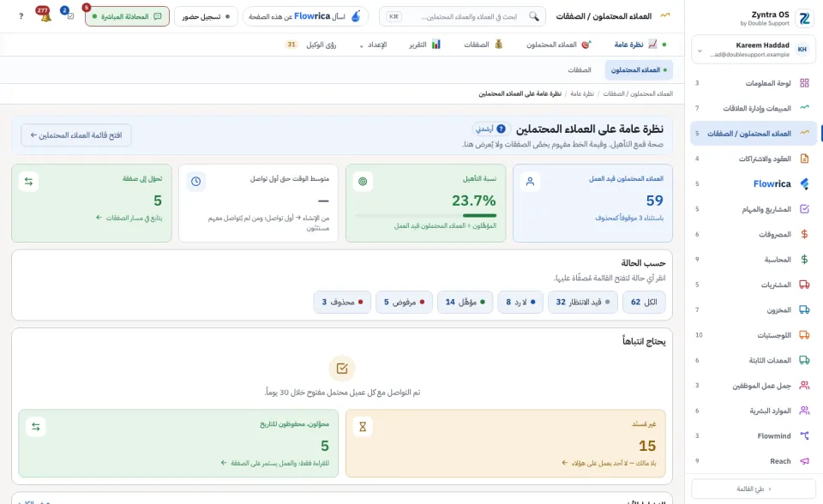This screenshot has height=504, width=823.
Task: Click بلا مالك link on the unassigned card
Action: (x=609, y=463)
